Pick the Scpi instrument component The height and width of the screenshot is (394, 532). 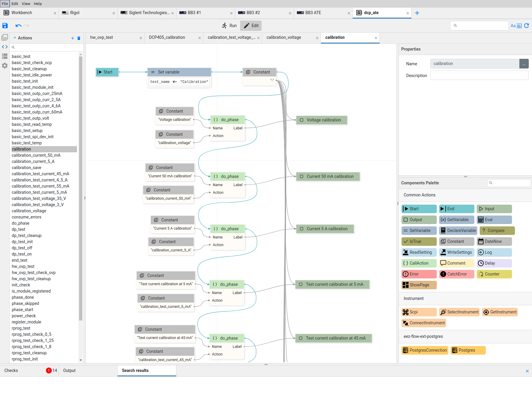tap(419, 312)
